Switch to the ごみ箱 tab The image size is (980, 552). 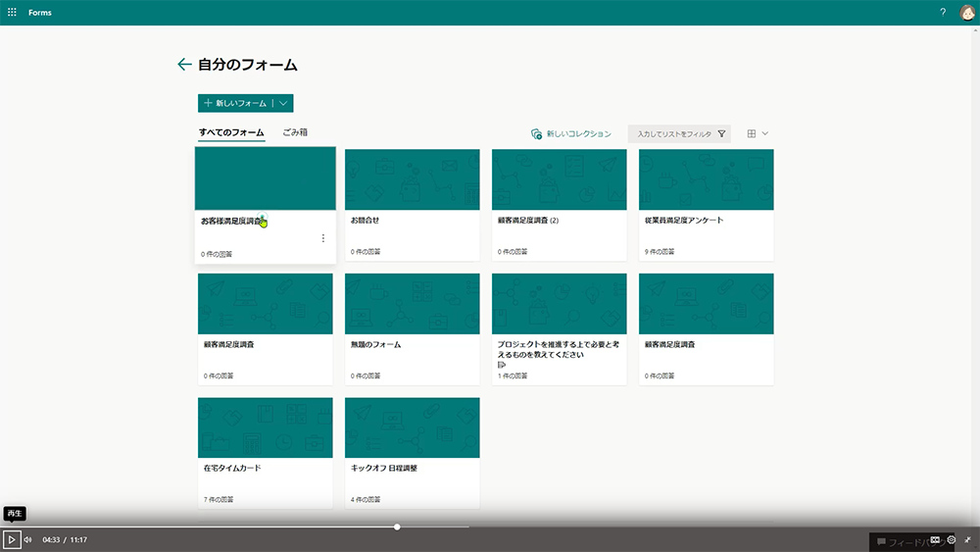pyautogui.click(x=295, y=132)
